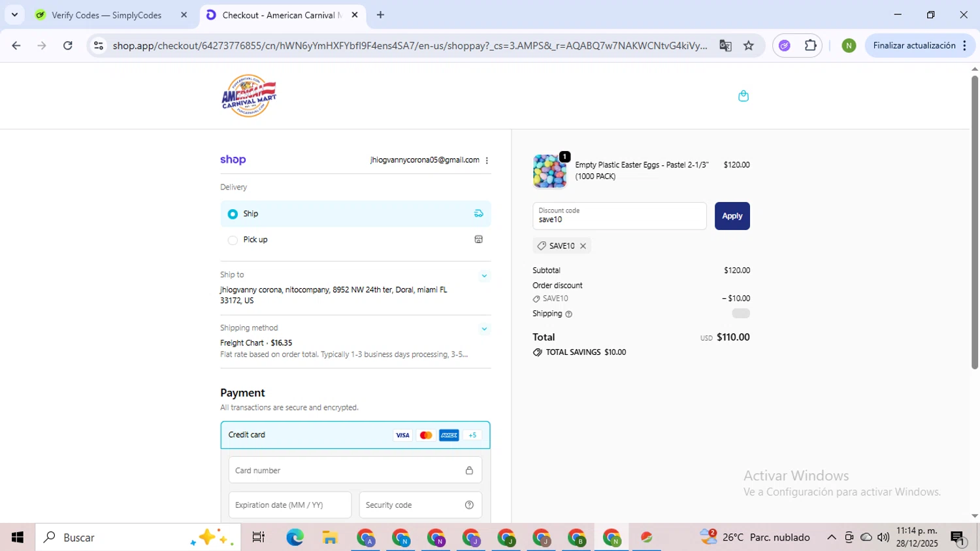Click the shipping info question mark
This screenshot has width=980, height=551.
(568, 314)
